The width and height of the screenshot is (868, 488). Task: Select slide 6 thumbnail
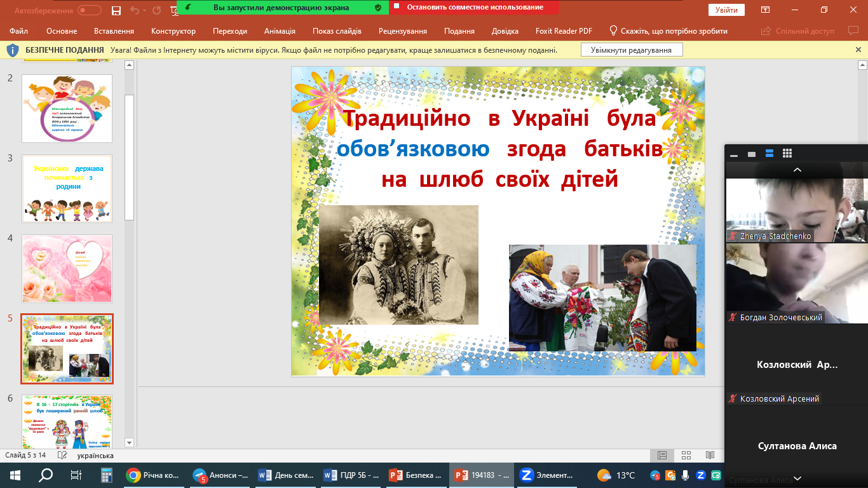pyautogui.click(x=67, y=421)
